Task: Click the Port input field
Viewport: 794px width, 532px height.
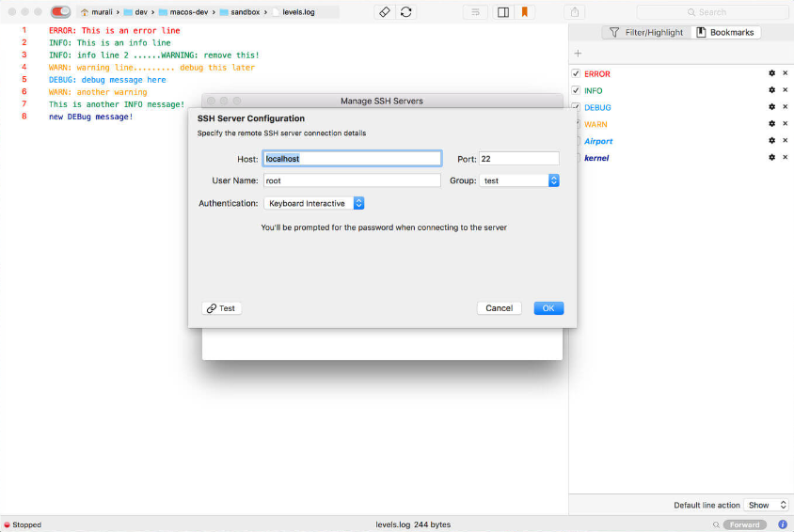Action: click(518, 159)
